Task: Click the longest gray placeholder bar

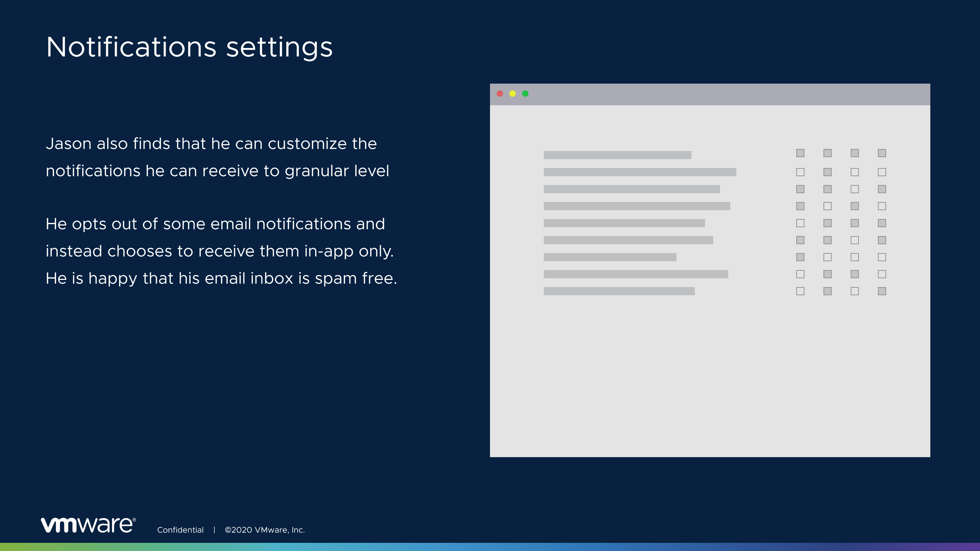Action: [640, 172]
